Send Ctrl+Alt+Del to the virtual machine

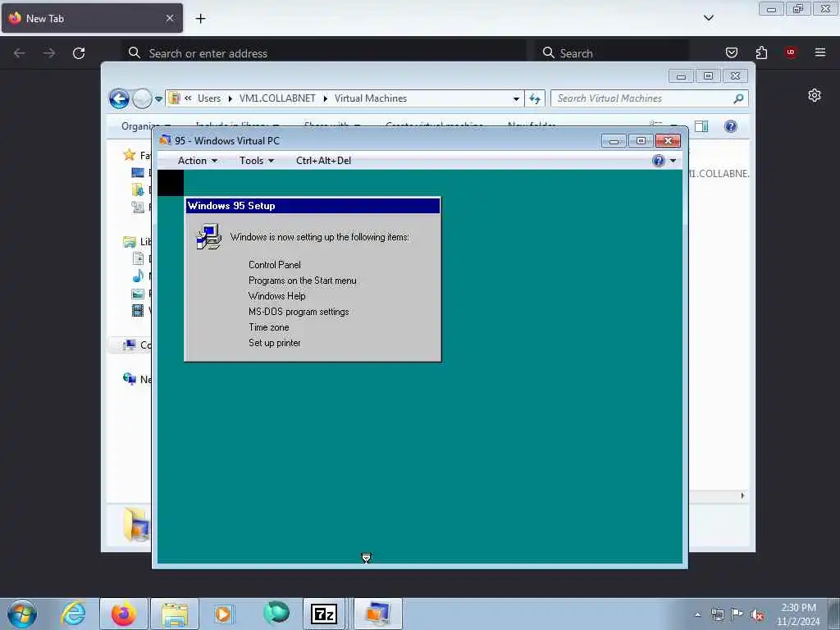click(x=323, y=161)
